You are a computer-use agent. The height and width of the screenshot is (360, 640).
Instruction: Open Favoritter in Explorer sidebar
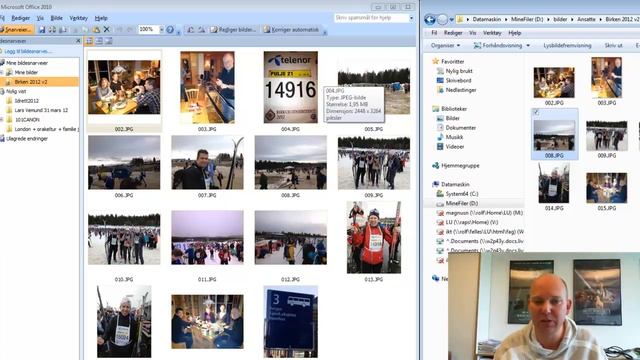coord(448,61)
